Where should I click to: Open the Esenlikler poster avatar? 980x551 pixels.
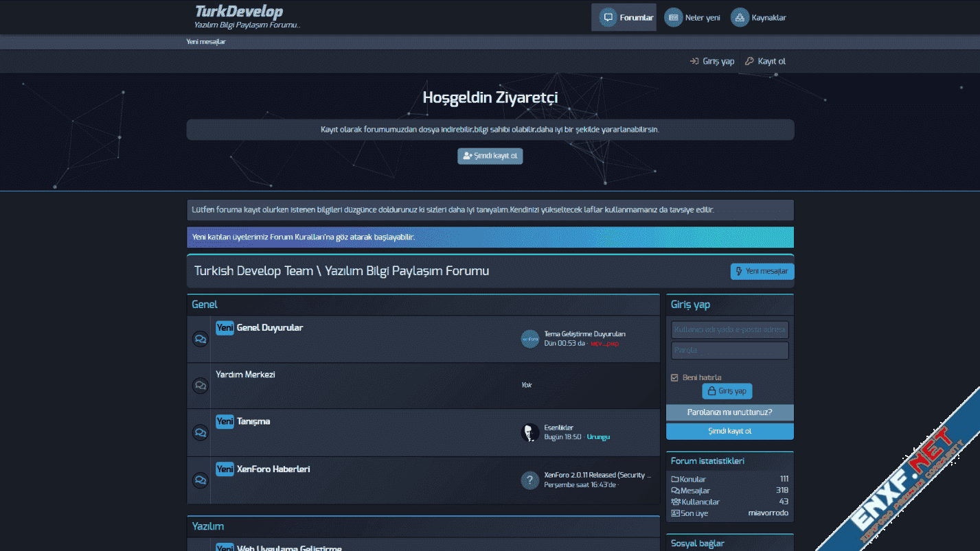[529, 432]
